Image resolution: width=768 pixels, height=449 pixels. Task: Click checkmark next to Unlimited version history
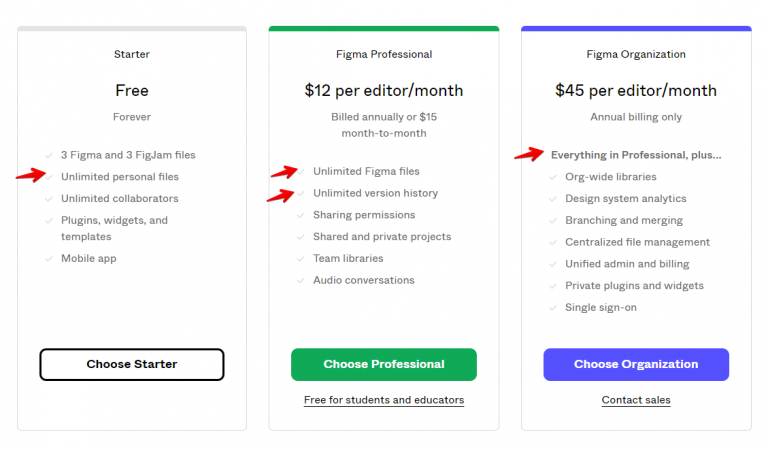point(301,193)
